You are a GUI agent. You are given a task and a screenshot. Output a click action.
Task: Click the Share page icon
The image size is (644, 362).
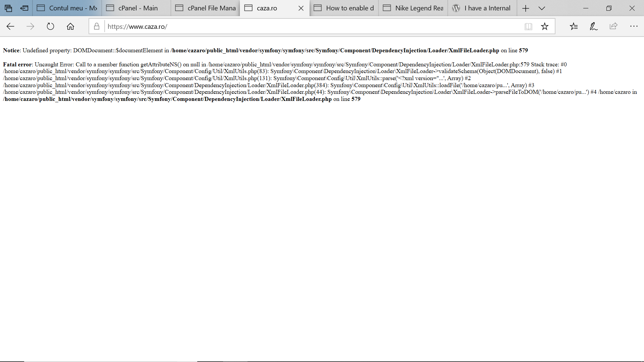click(x=613, y=26)
